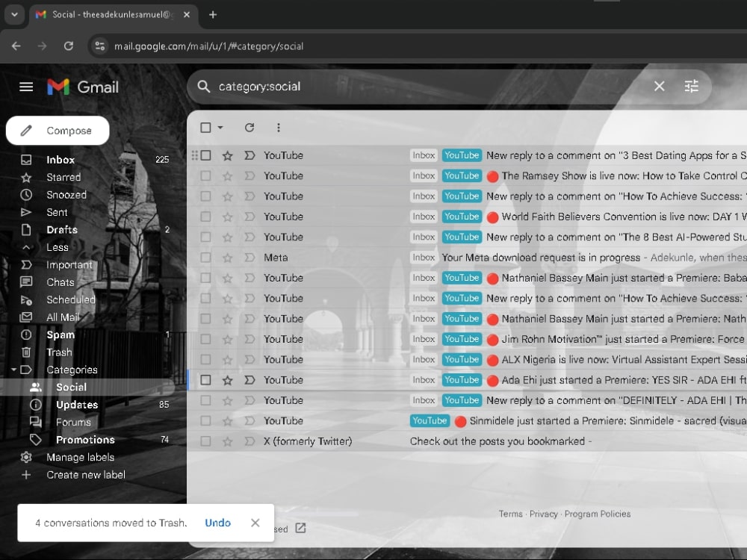Viewport: 747px width, 560px height.
Task: Collapse the Categories tree arrow
Action: point(13,370)
